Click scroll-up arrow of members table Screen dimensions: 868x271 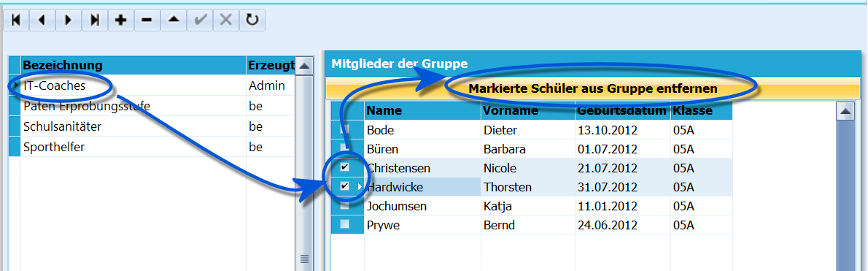[845, 112]
